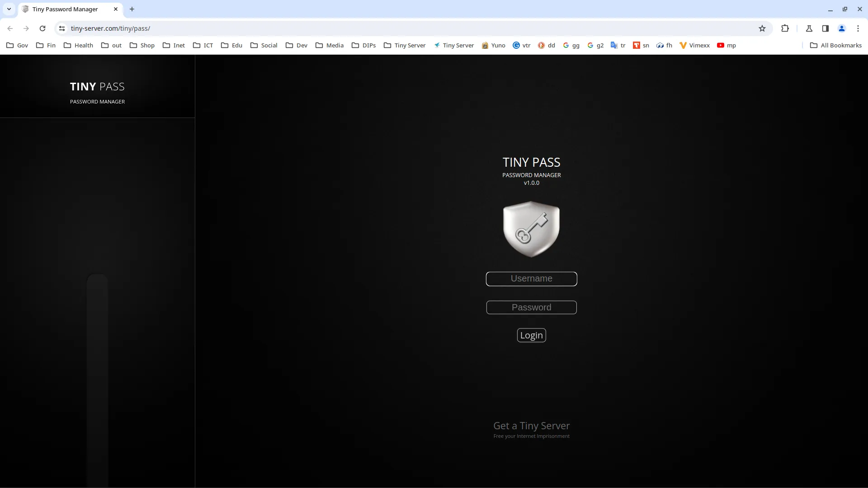
Task: Open the tab search chevron
Action: [x=9, y=9]
